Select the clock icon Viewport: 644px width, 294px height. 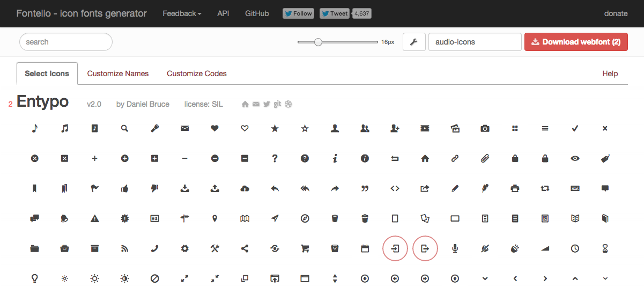click(x=575, y=248)
